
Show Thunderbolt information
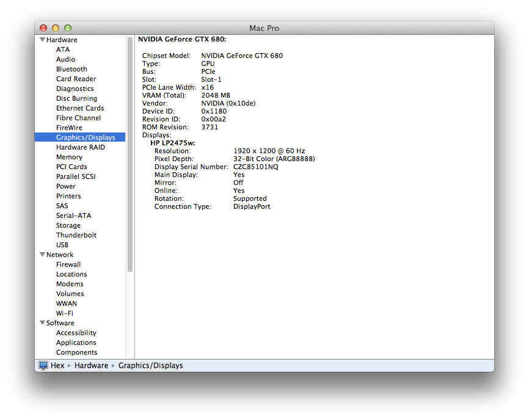click(76, 235)
